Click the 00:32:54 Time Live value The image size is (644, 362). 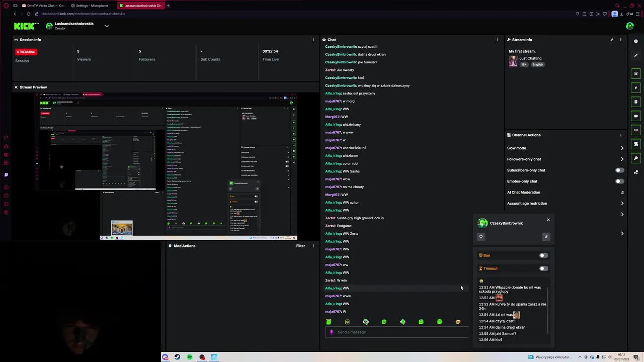pyautogui.click(x=270, y=51)
